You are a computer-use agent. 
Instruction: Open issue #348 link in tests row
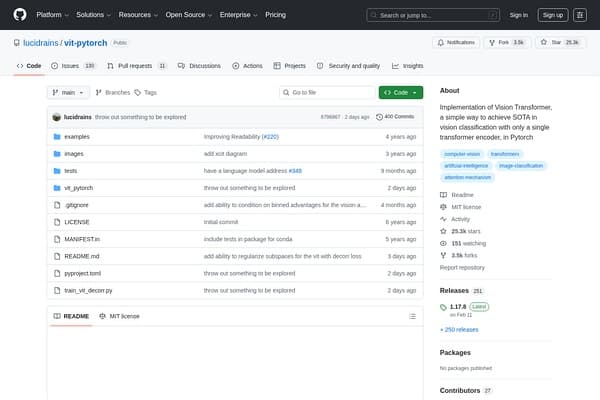pyautogui.click(x=295, y=171)
